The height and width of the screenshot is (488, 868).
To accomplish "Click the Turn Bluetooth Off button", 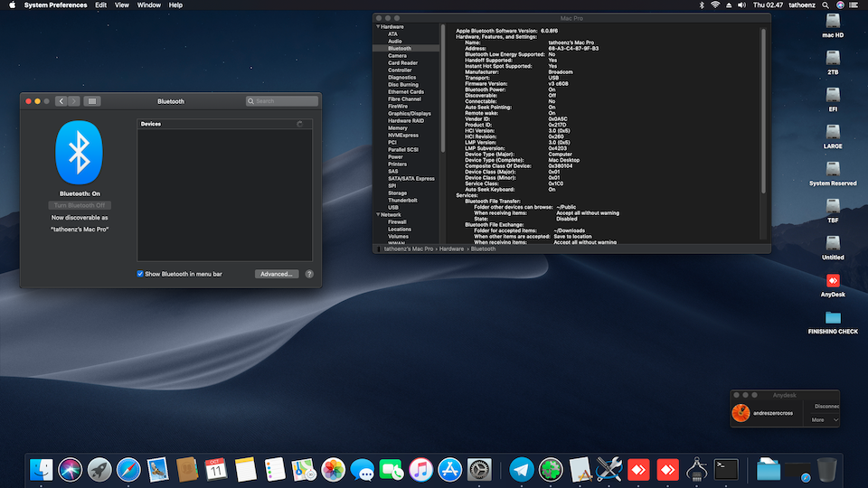I will [80, 205].
